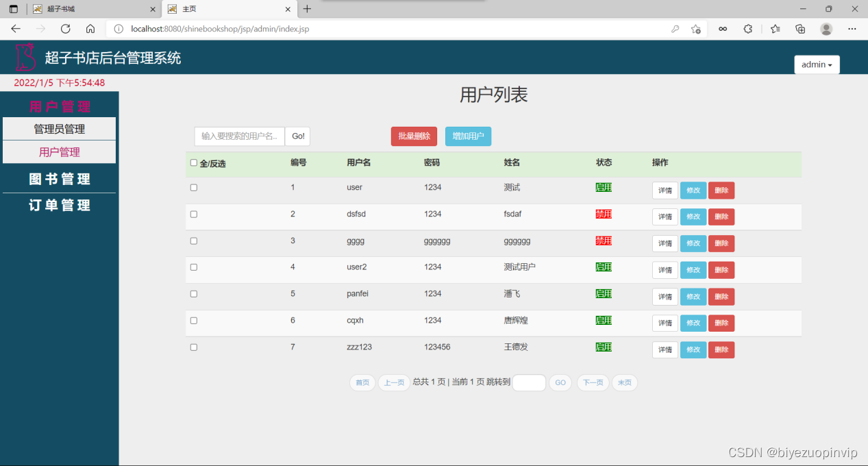Click 修改 for user gggg
Image resolution: width=868 pixels, height=466 pixels.
(693, 243)
